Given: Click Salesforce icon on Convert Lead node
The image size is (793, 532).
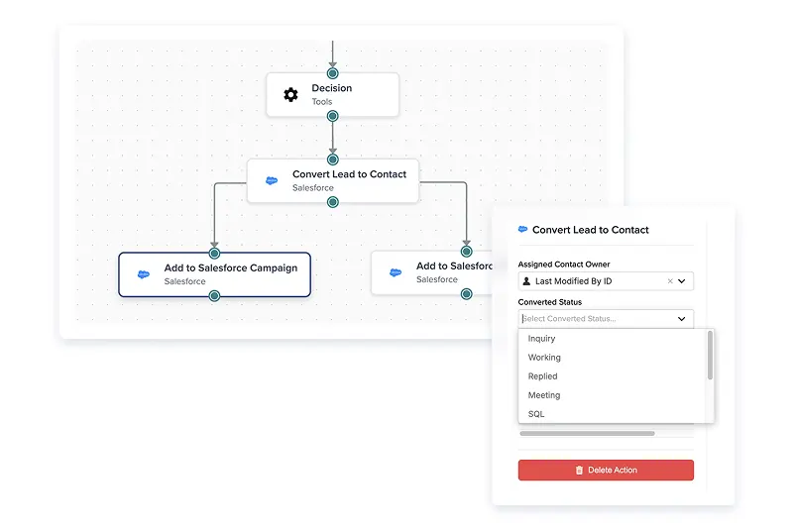Looking at the screenshot, I should (x=272, y=180).
